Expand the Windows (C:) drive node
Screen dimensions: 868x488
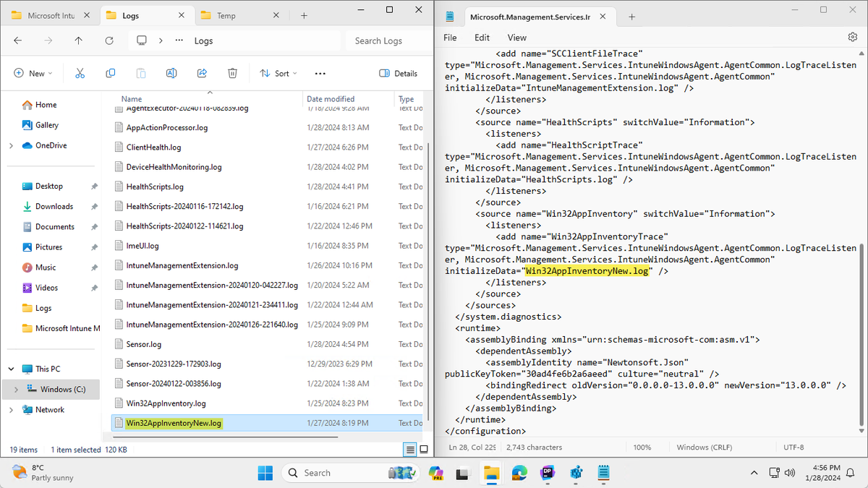(17, 389)
